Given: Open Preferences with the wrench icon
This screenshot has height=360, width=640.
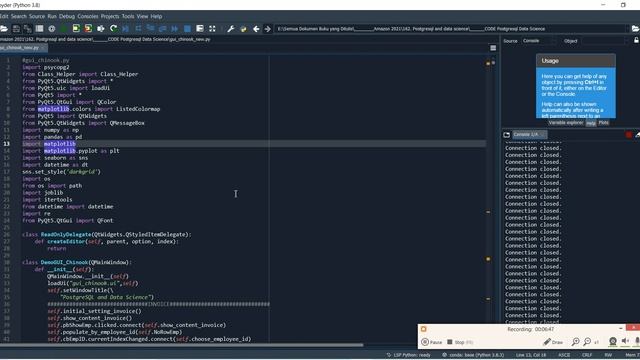Looking at the screenshot, I should point(231,29).
